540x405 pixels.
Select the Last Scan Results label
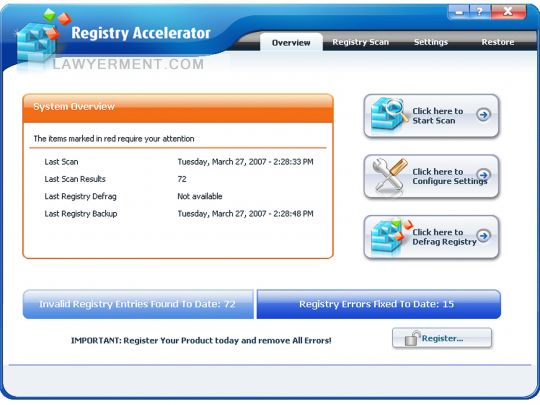pyautogui.click(x=75, y=179)
